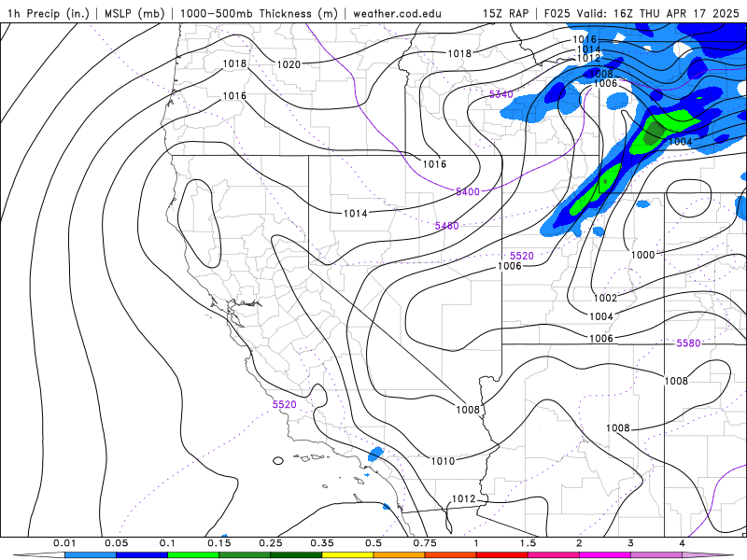The height and width of the screenshot is (560, 747).
Task: Click the 0.05 legend value
Action: (116, 543)
